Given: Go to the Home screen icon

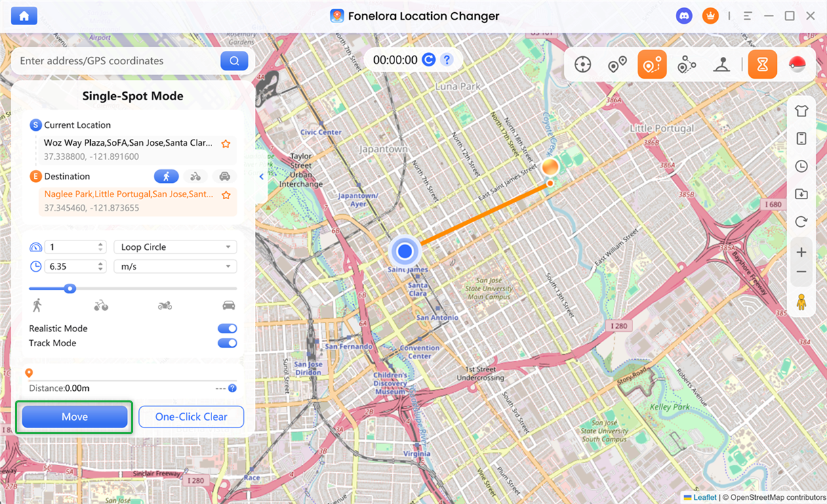Looking at the screenshot, I should (24, 16).
